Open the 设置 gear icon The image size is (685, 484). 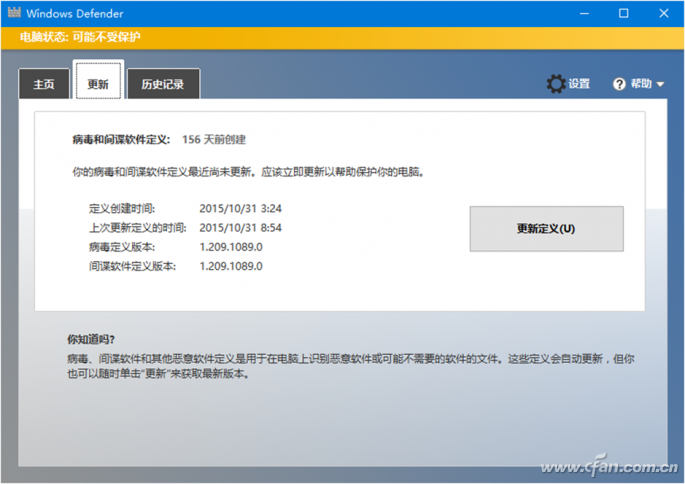(556, 83)
